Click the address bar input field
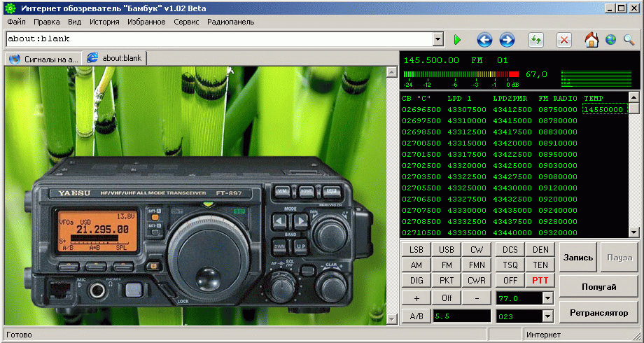 click(220, 39)
